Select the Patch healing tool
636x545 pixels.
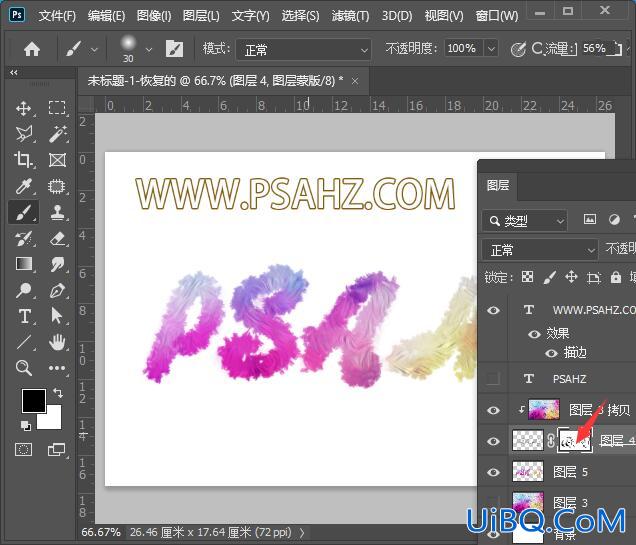click(x=57, y=186)
